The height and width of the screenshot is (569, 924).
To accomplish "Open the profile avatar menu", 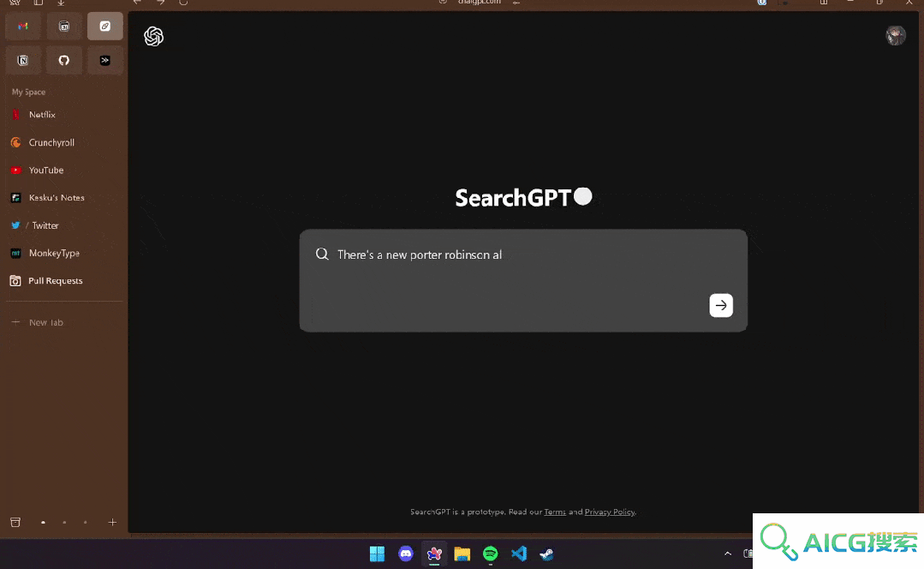I will pos(895,35).
